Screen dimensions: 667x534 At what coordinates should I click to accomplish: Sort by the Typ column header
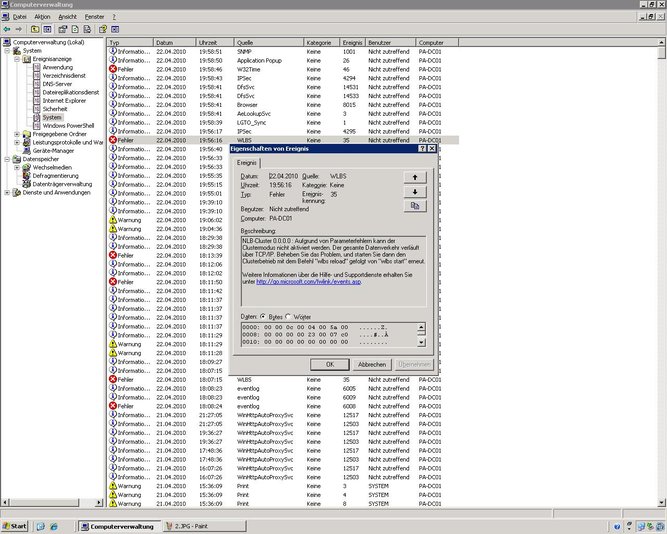tap(130, 43)
